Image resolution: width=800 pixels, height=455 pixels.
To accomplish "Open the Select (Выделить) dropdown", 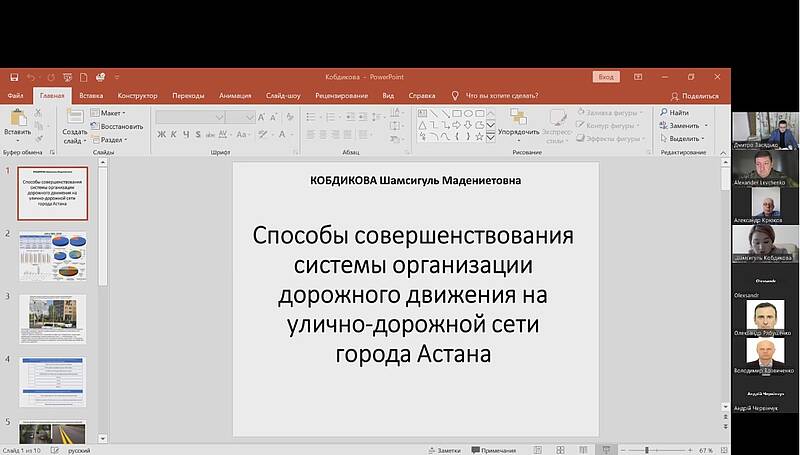I will point(685,139).
